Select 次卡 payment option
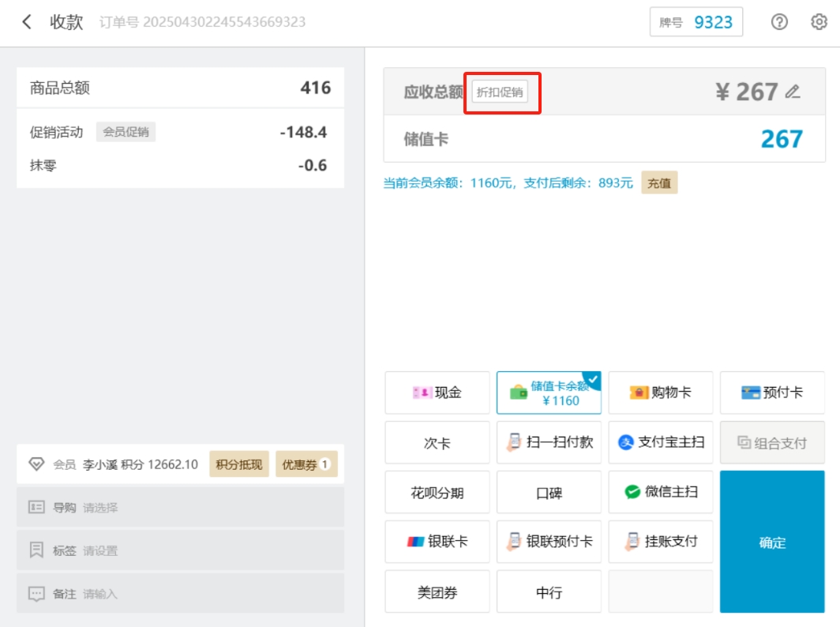Image resolution: width=840 pixels, height=627 pixels. coord(437,443)
